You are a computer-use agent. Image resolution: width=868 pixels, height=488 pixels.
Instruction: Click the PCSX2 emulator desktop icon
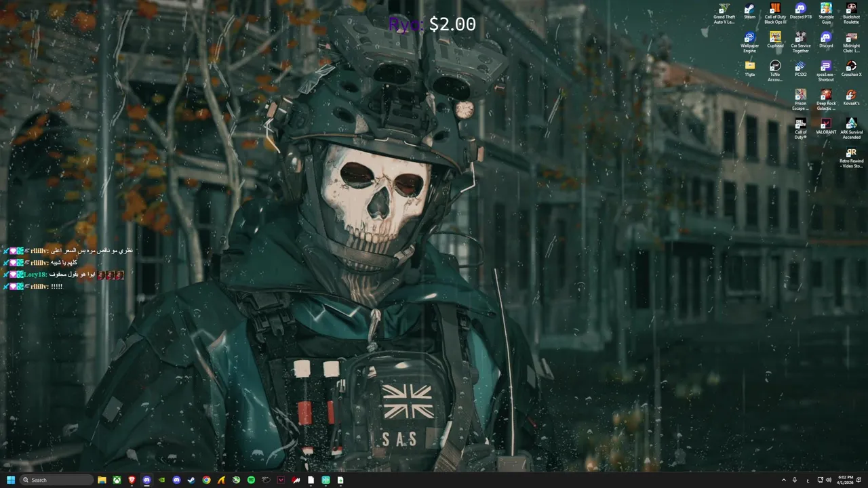click(800, 68)
